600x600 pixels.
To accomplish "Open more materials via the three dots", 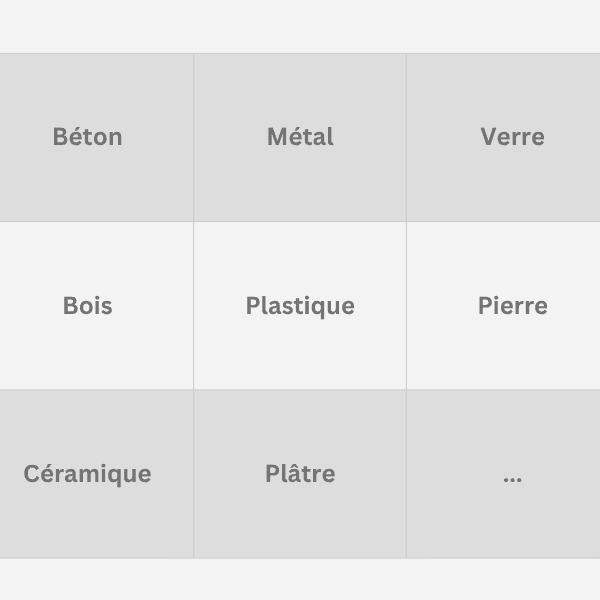I will [x=512, y=478].
